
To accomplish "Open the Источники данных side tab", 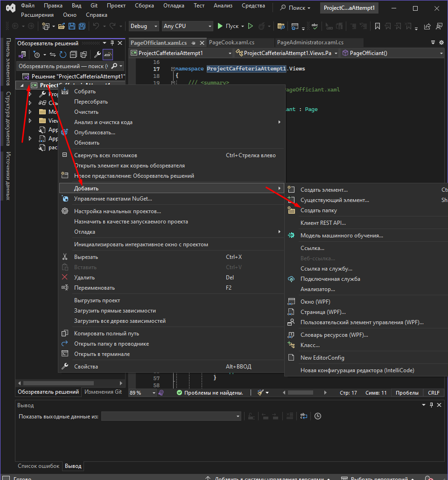I will [8, 176].
